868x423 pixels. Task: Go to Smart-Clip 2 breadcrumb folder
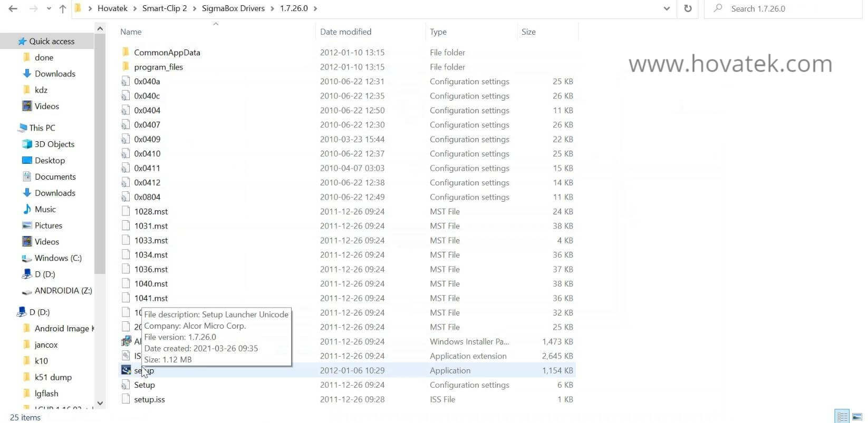pyautogui.click(x=165, y=8)
